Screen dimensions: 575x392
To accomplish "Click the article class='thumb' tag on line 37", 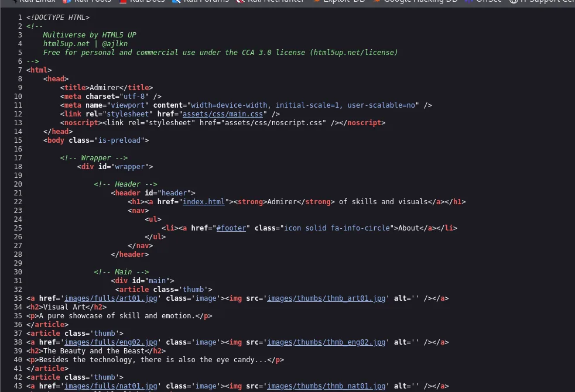I will (x=75, y=333).
